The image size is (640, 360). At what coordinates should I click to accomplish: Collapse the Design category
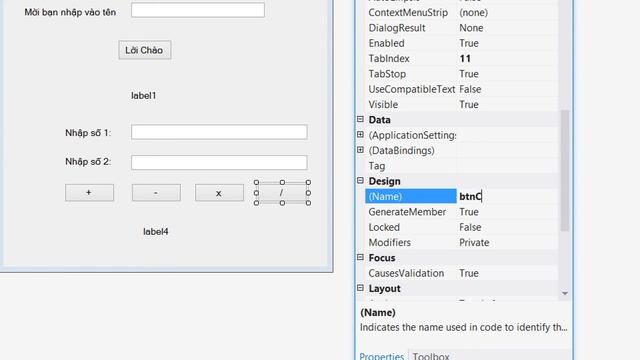pos(360,180)
